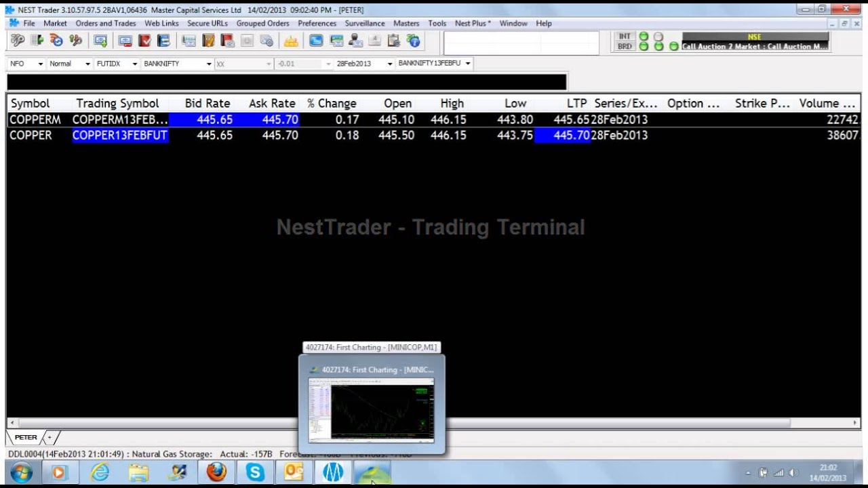Screen dimensions: 868x488
Task: Open the Market menu
Action: coord(55,23)
